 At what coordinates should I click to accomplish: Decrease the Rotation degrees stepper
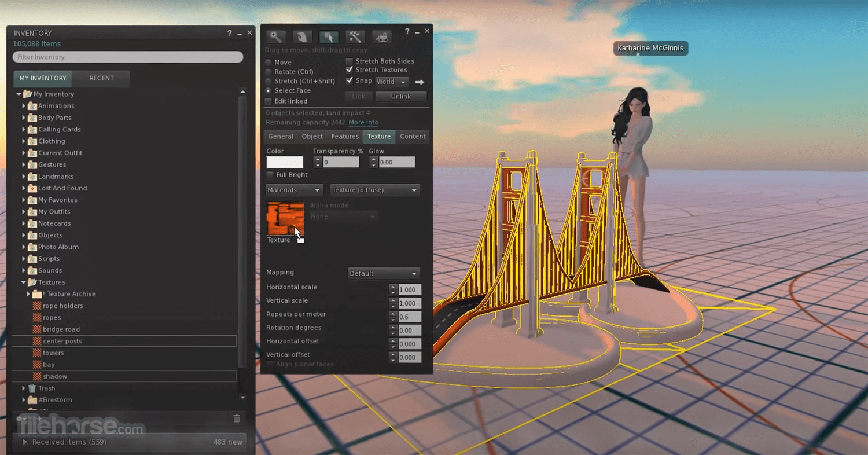pos(393,333)
